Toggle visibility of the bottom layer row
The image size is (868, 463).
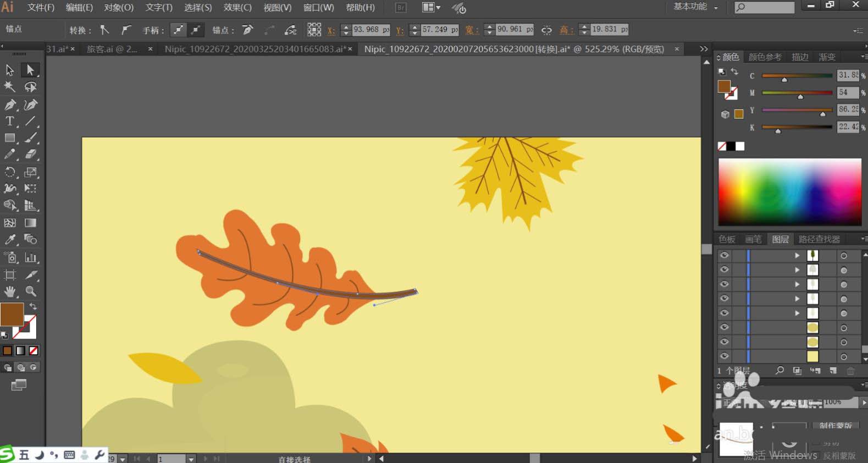[725, 356]
